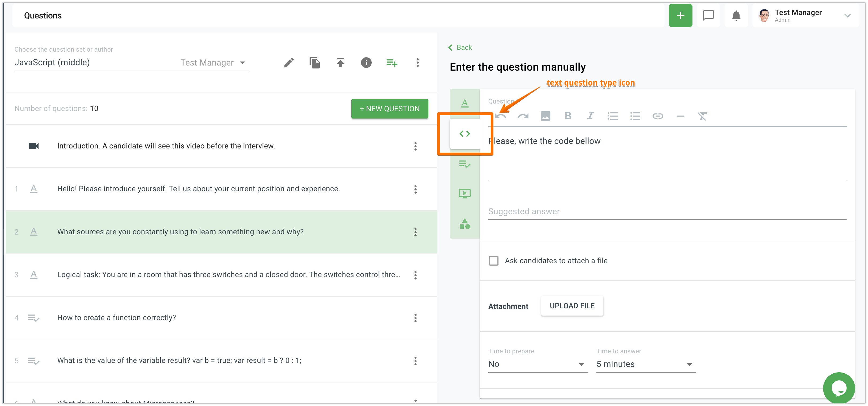Insert image in the question editor
Image resolution: width=868 pixels, height=406 pixels.
tap(545, 116)
